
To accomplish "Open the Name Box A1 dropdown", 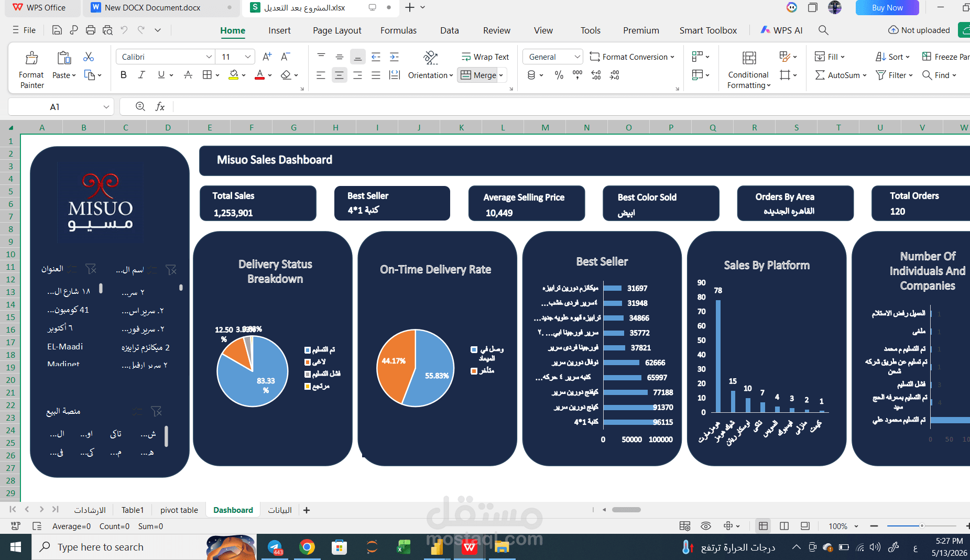I will [x=106, y=107].
